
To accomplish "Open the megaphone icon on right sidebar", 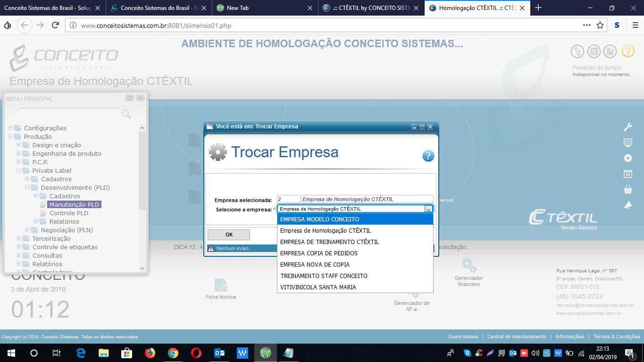I will [x=627, y=205].
